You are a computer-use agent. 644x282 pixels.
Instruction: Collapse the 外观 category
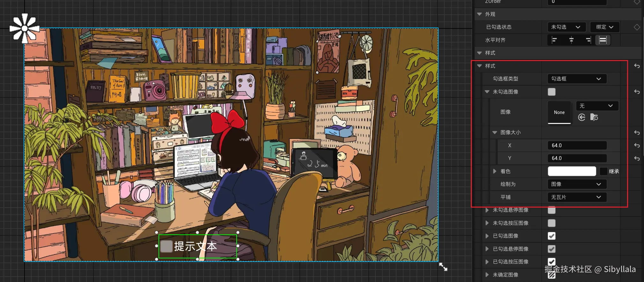click(x=479, y=14)
